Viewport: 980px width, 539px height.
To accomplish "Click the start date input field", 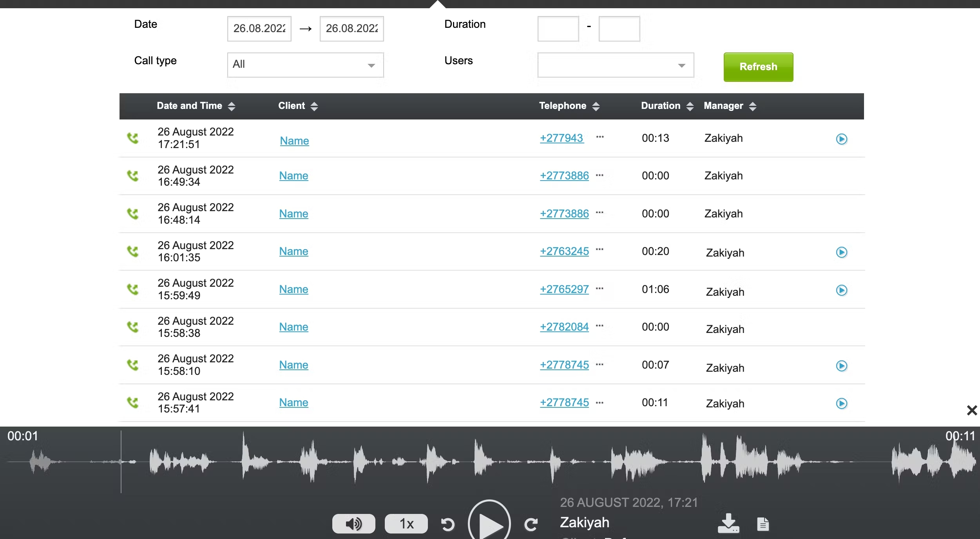I will click(259, 29).
